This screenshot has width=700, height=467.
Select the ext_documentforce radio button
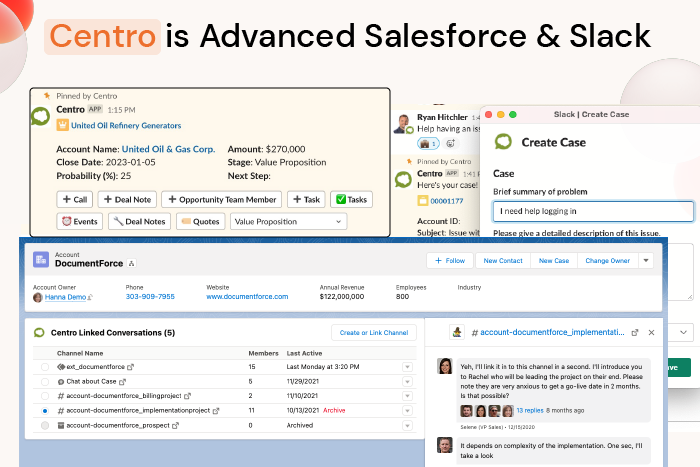click(45, 367)
